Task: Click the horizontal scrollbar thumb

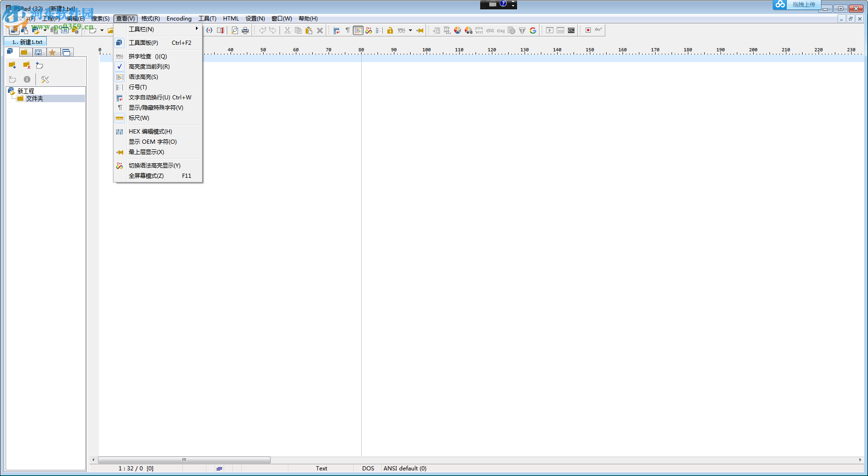Action: (x=184, y=460)
